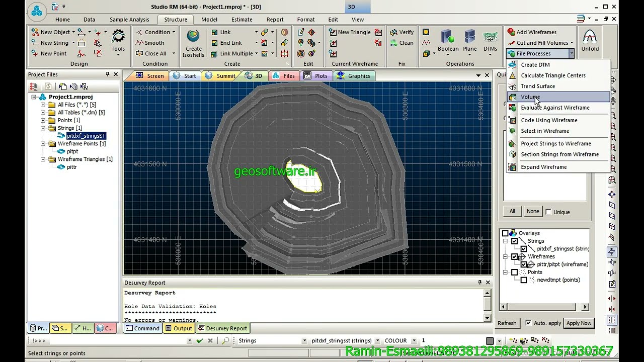The image size is (644, 362).
Task: Collapse the Wireframe Triangles tree node
Action: coord(43,159)
